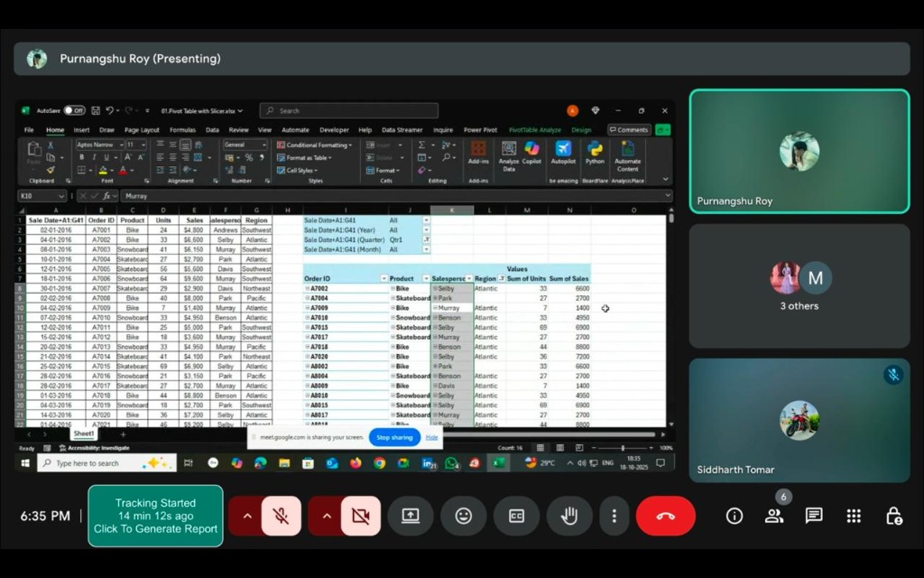The image size is (924, 578).
Task: Click the Cut scissors icon
Action: point(51,144)
